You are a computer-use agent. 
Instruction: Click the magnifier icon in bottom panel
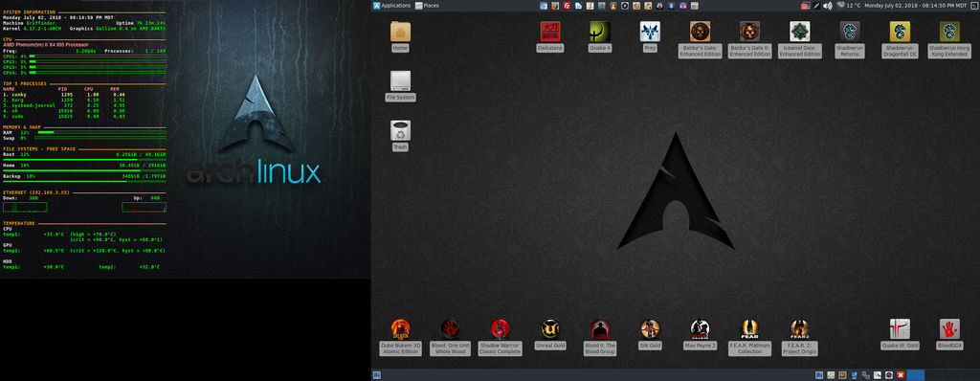coord(878,375)
